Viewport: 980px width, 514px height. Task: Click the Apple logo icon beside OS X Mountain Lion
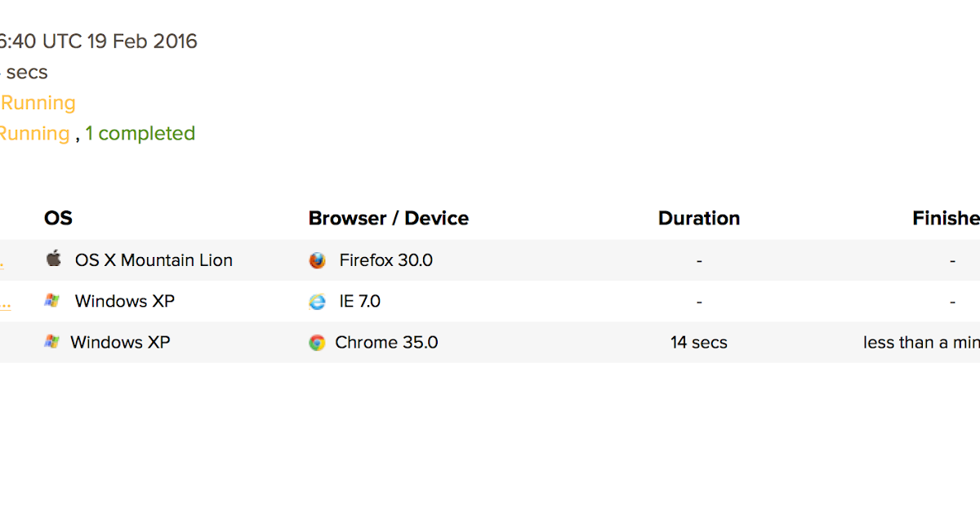pos(53,259)
